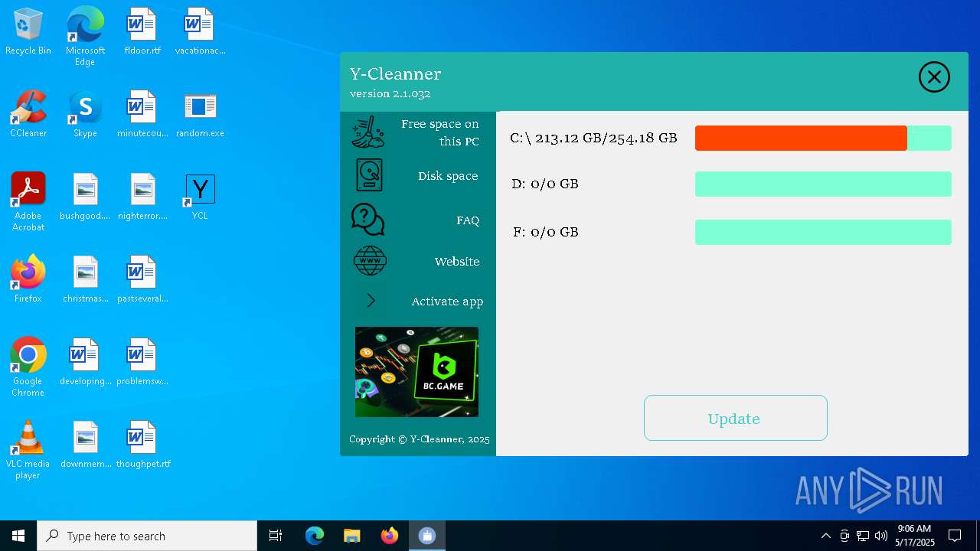
Task: Click the hard disk icon in sidebar
Action: (369, 174)
